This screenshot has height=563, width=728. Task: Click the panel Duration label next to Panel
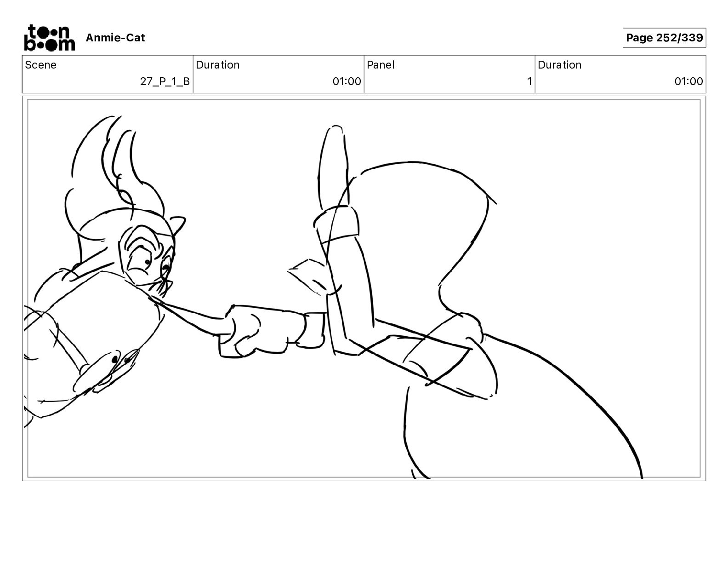[560, 65]
